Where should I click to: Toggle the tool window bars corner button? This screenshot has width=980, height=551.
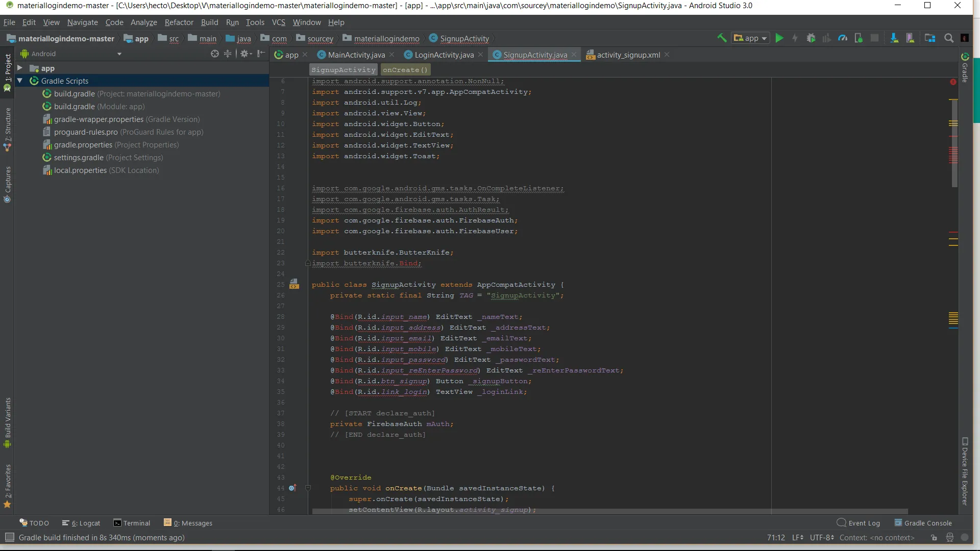9,537
